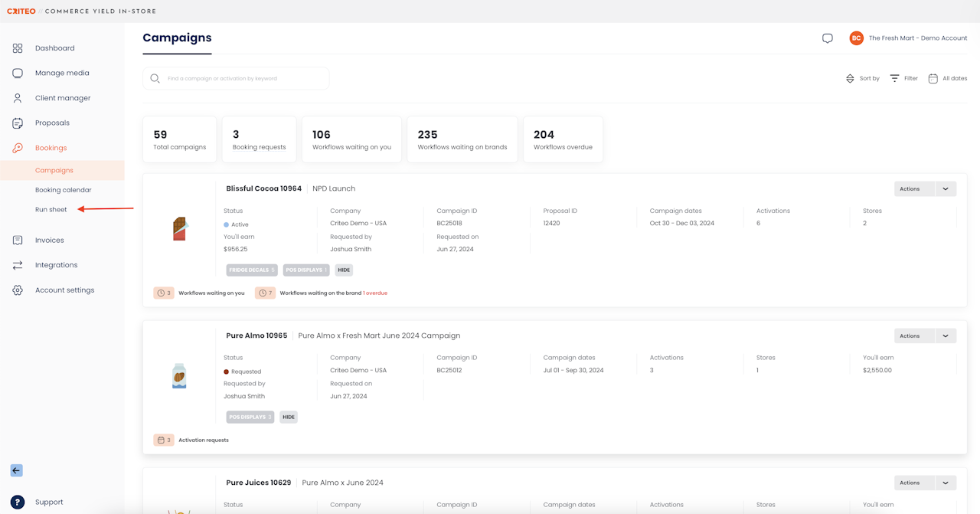Open the Proposals icon in sidebar
The height and width of the screenshot is (514, 980).
click(x=18, y=123)
